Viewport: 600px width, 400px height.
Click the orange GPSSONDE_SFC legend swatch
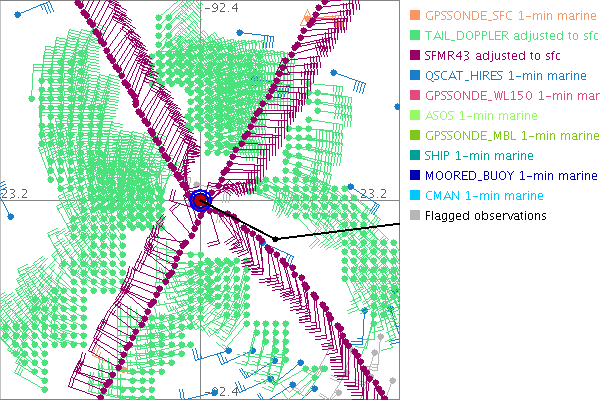(x=412, y=15)
